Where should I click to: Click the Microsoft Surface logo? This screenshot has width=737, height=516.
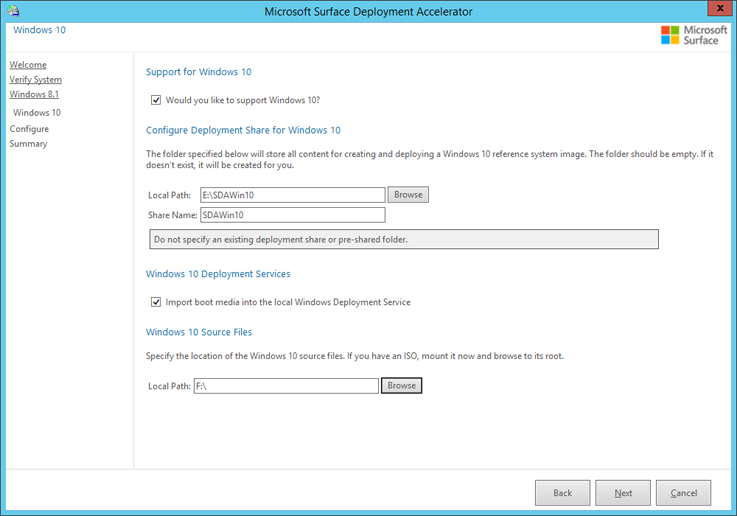(x=689, y=35)
